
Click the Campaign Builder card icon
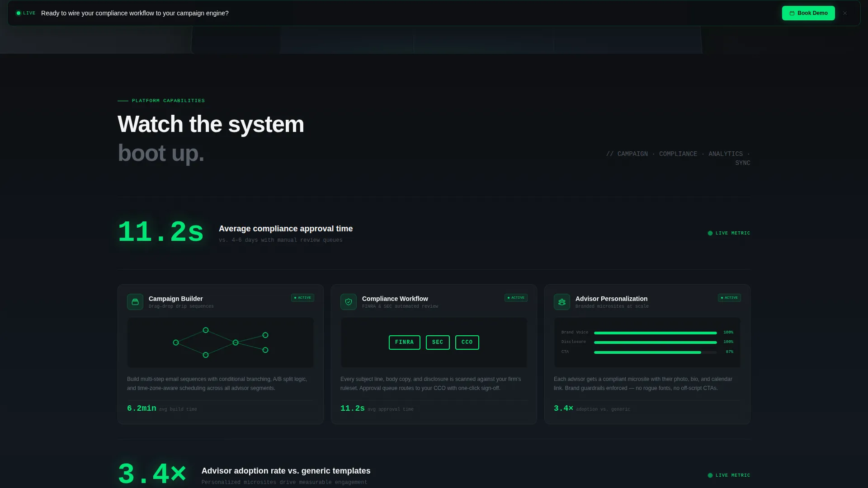135,302
